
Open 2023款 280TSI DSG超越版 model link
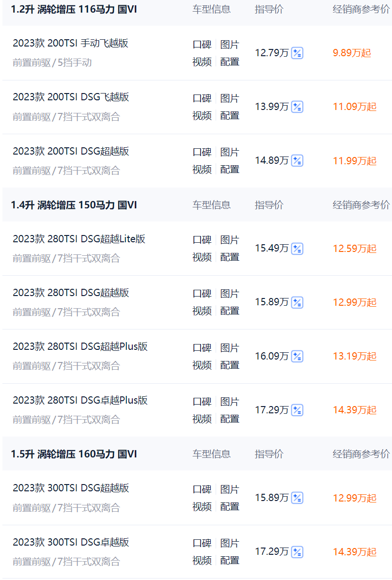[x=71, y=293]
